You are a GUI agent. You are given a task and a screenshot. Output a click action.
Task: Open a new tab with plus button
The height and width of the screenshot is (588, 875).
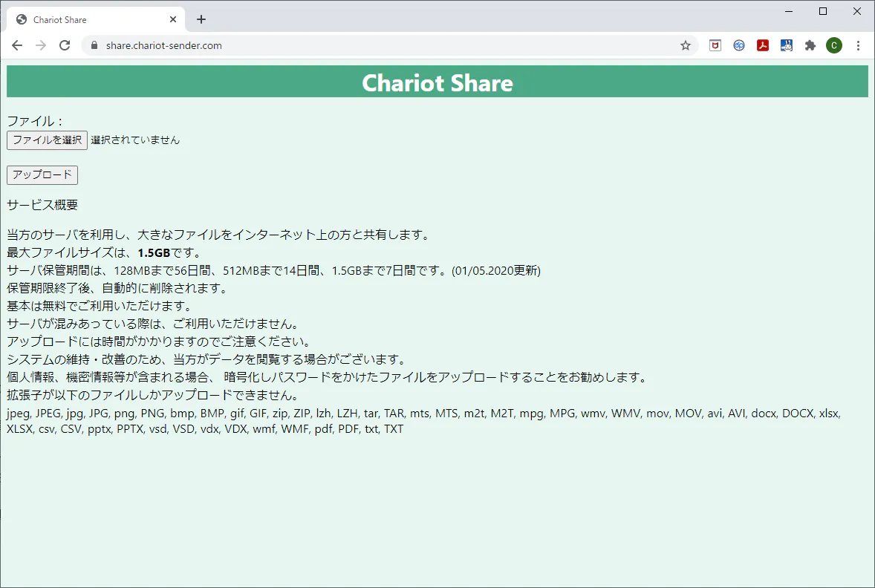pyautogui.click(x=201, y=19)
